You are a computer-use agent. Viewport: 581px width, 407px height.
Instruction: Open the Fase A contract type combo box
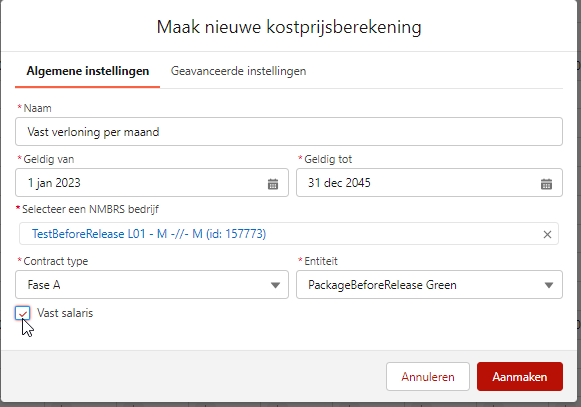(x=152, y=285)
